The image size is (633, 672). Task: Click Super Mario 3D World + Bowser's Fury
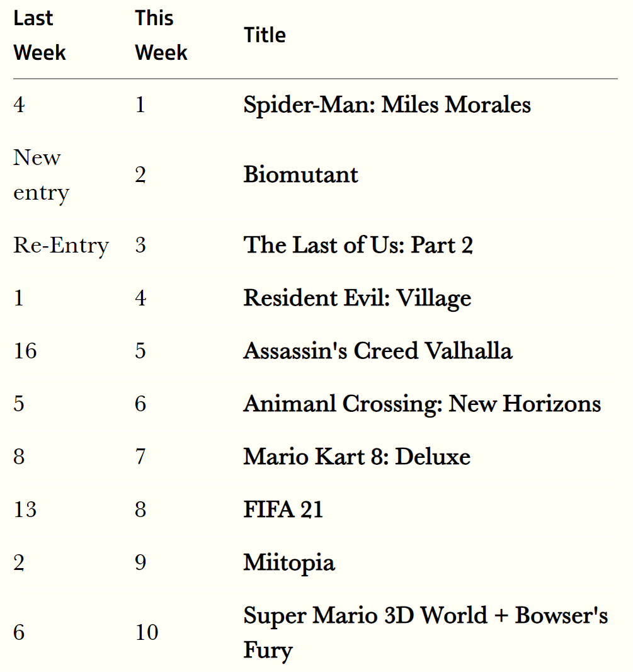pos(426,633)
